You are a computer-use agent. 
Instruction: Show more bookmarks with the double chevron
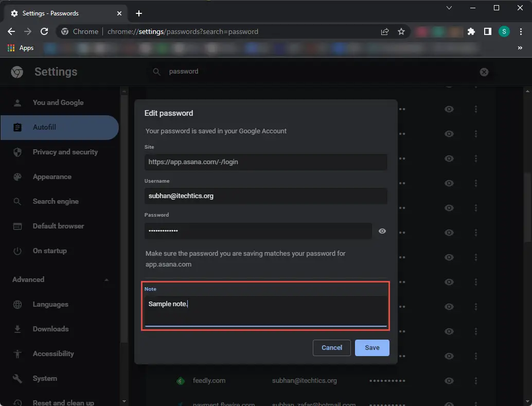pos(520,48)
